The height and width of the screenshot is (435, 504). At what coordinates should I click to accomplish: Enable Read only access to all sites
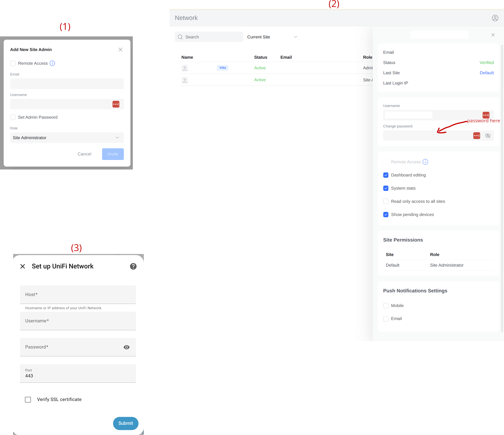tap(386, 201)
